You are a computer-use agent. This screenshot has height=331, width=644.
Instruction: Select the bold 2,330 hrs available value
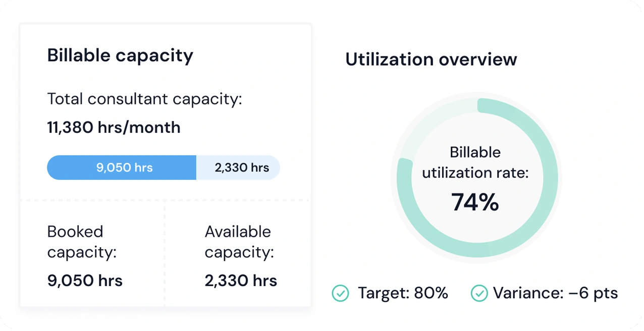pos(241,281)
